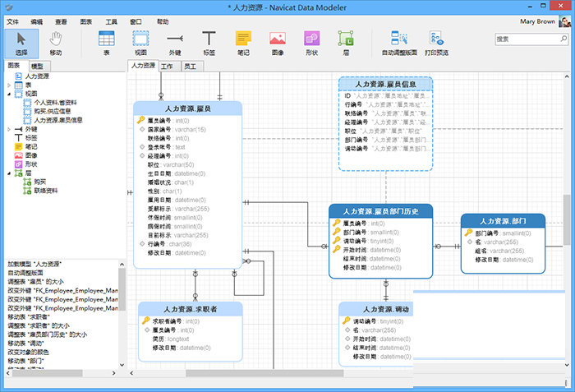This screenshot has height=392, width=575.
Task: Open the 工作 diagram tab
Action: [x=169, y=66]
